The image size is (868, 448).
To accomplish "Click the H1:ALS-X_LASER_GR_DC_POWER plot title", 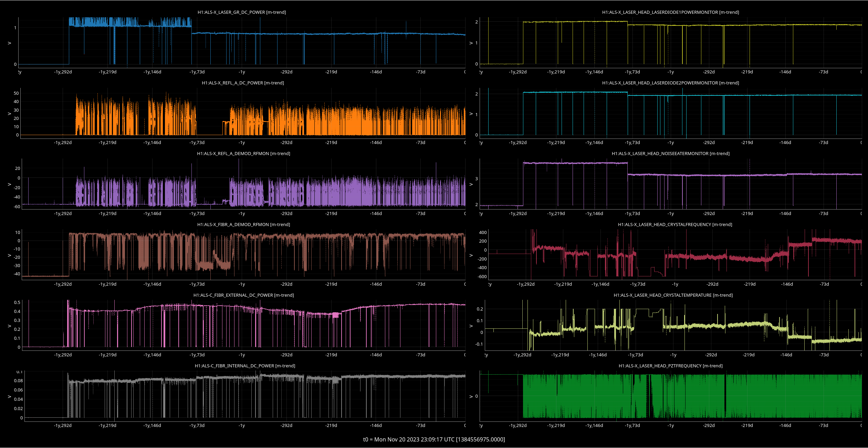I will point(242,12).
